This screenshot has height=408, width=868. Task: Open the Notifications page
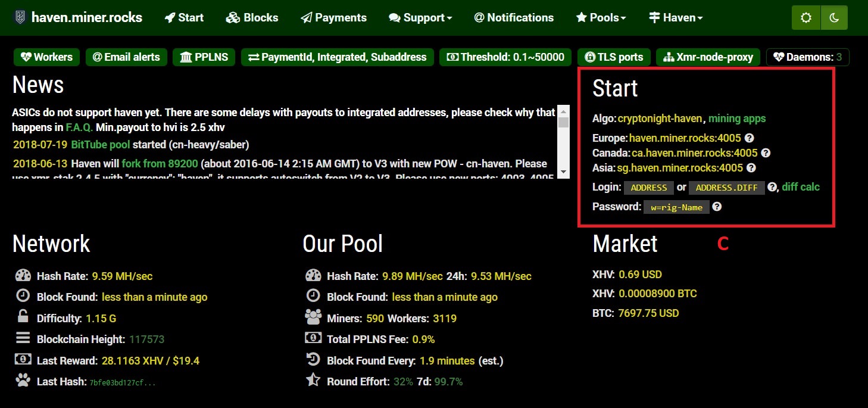[x=514, y=18]
